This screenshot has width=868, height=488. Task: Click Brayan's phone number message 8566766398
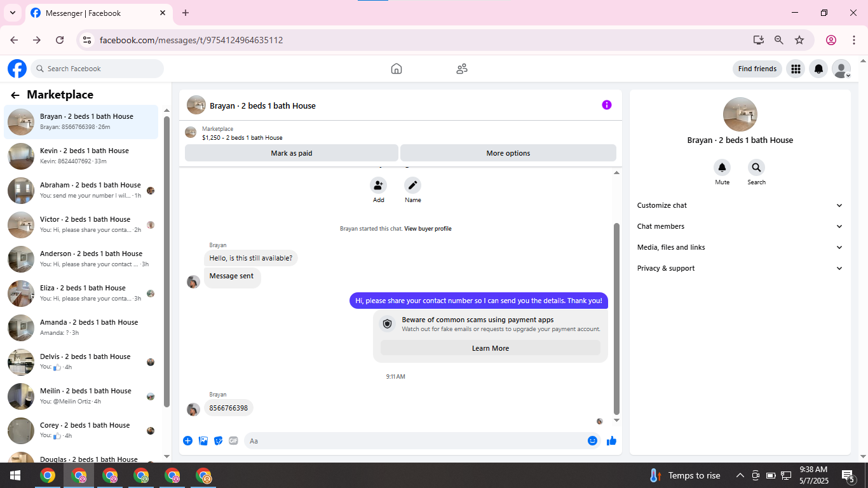229,408
